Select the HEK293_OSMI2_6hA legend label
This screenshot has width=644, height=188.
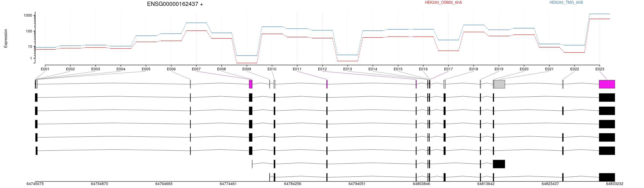click(x=443, y=2)
